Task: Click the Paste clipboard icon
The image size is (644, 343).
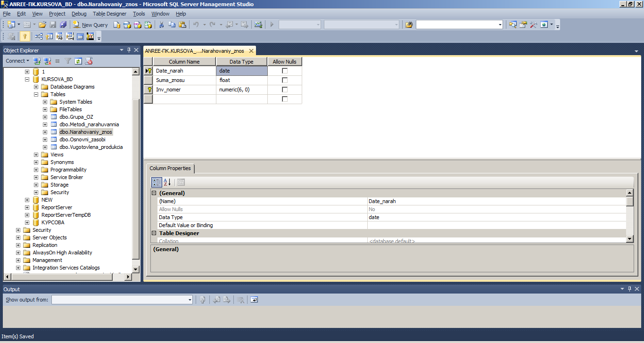Action: click(x=182, y=24)
